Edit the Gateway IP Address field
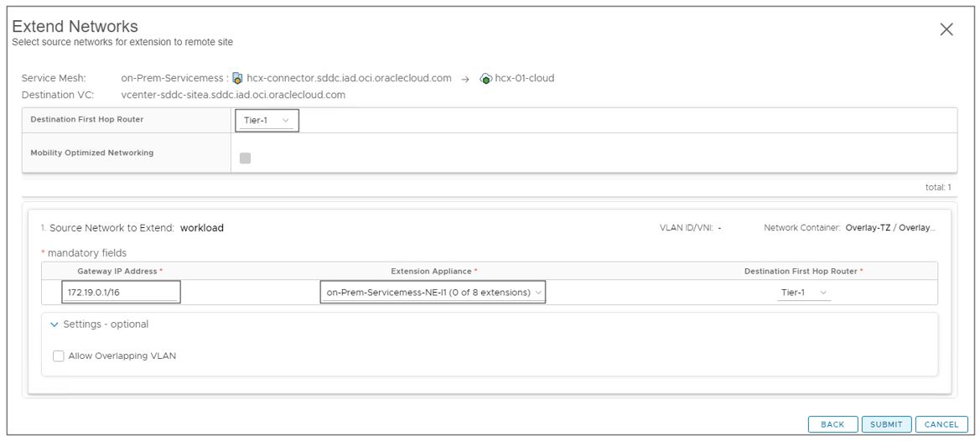 (121, 293)
